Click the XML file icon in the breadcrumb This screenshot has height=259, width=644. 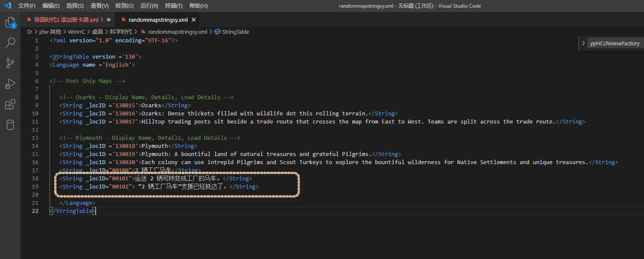[x=143, y=32]
